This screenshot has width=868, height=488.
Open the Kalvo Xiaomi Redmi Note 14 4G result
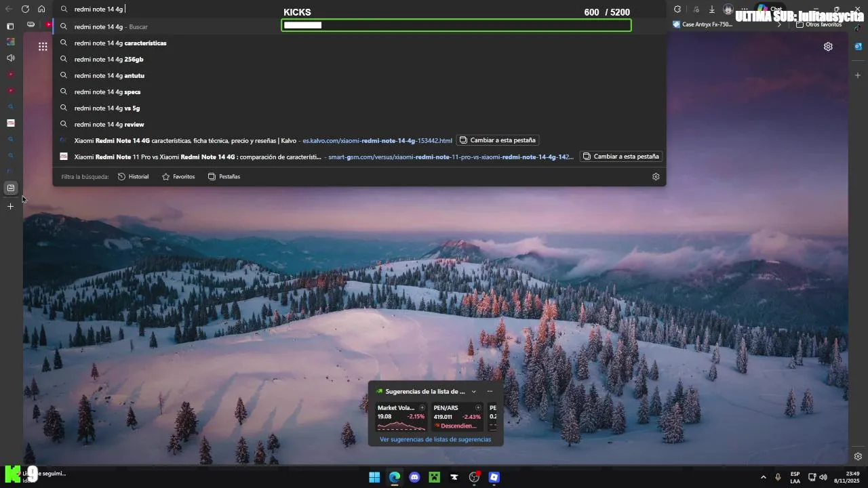click(x=263, y=140)
